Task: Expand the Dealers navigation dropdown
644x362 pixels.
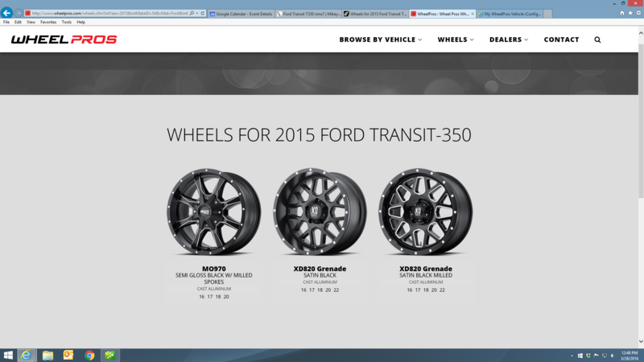Action: point(509,39)
